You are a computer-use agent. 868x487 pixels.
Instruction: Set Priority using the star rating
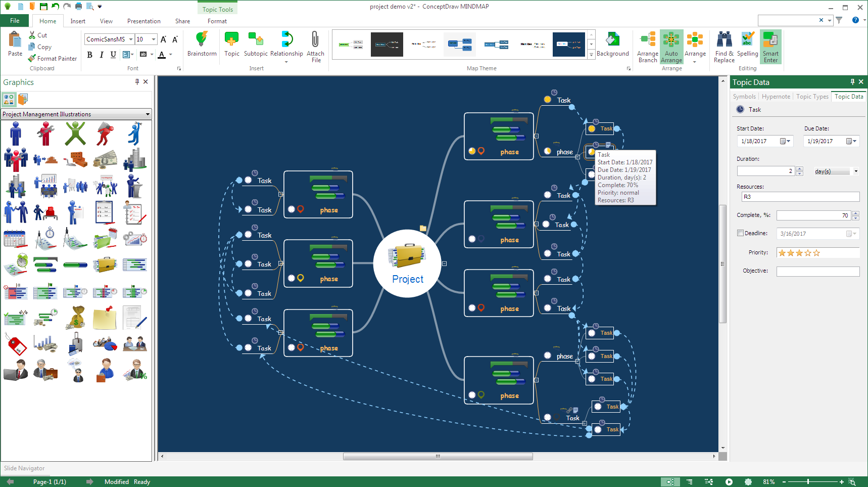(799, 253)
